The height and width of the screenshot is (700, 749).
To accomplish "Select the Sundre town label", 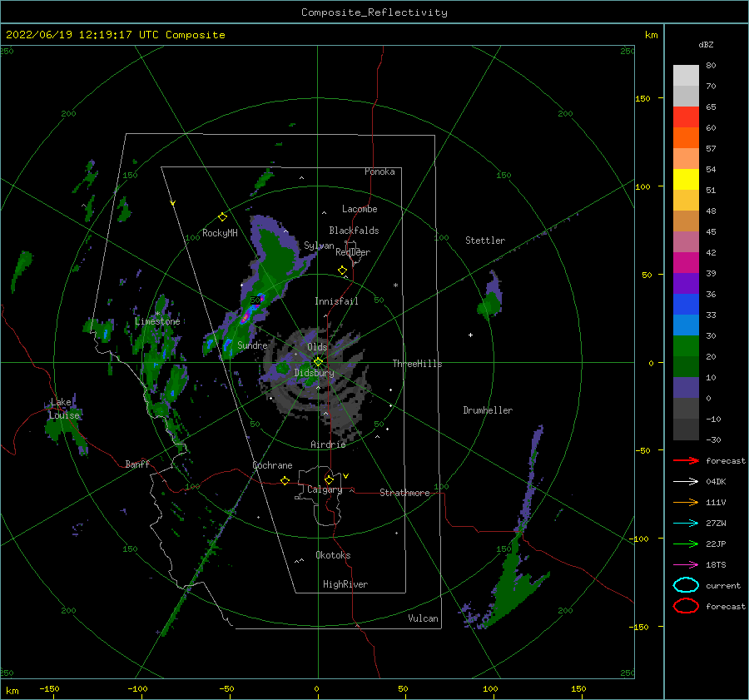I will (x=252, y=345).
